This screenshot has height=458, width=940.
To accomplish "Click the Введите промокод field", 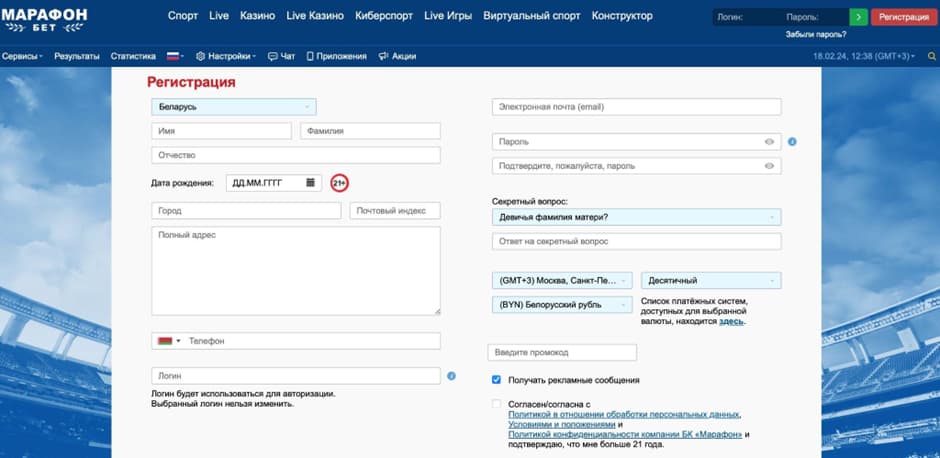I will pyautogui.click(x=562, y=352).
